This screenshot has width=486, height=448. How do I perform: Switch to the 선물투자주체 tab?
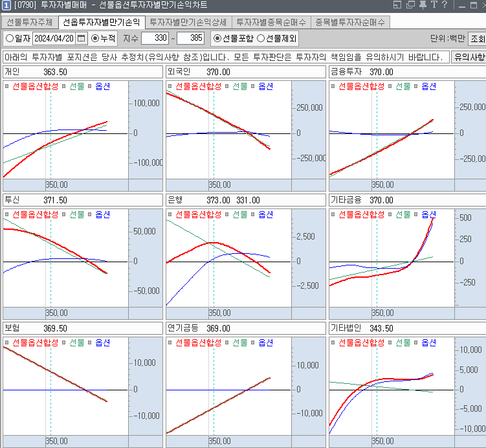pos(30,22)
